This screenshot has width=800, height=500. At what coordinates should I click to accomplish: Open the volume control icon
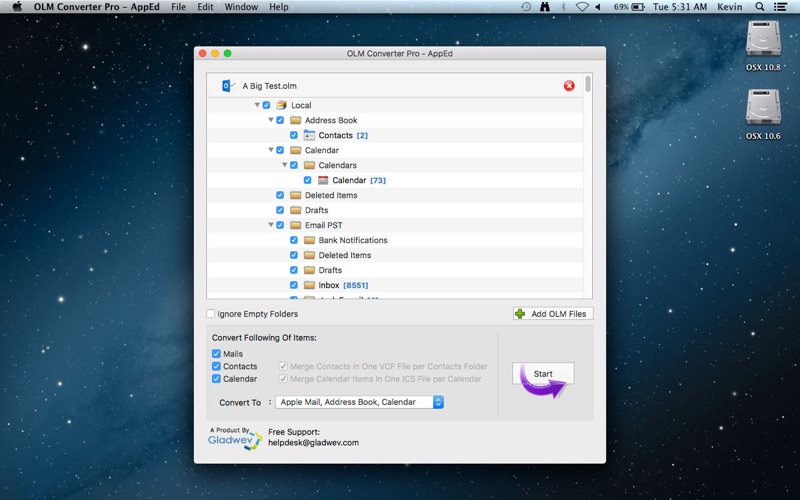point(598,7)
